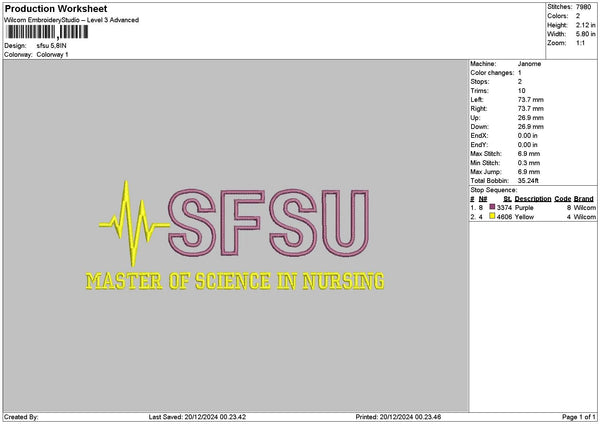Click the 'Yellow' description in stop 2

point(524,217)
